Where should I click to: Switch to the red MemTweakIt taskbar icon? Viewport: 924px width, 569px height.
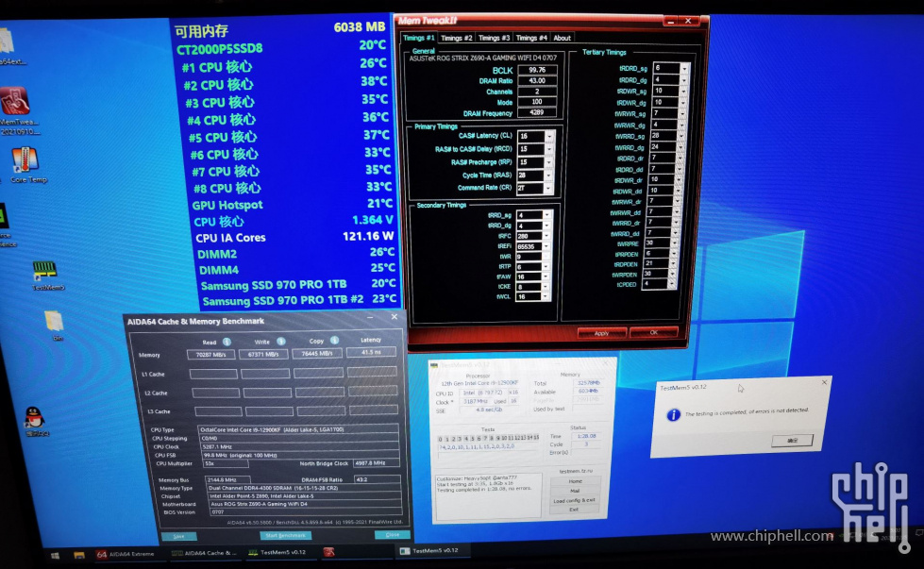[x=328, y=552]
